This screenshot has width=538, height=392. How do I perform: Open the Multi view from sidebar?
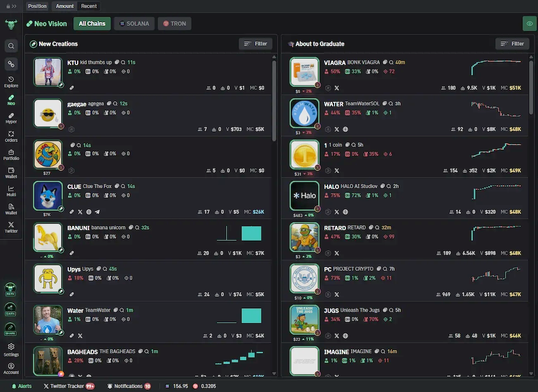click(11, 191)
